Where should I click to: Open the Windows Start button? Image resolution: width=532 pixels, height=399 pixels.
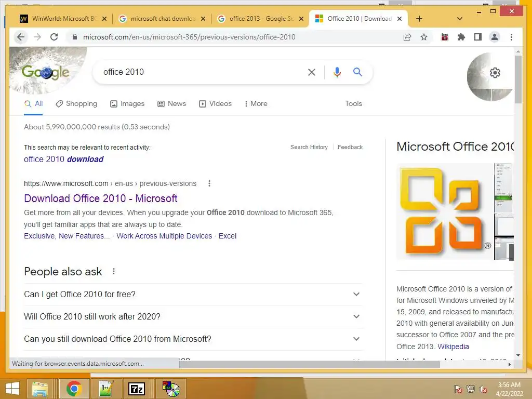point(12,389)
